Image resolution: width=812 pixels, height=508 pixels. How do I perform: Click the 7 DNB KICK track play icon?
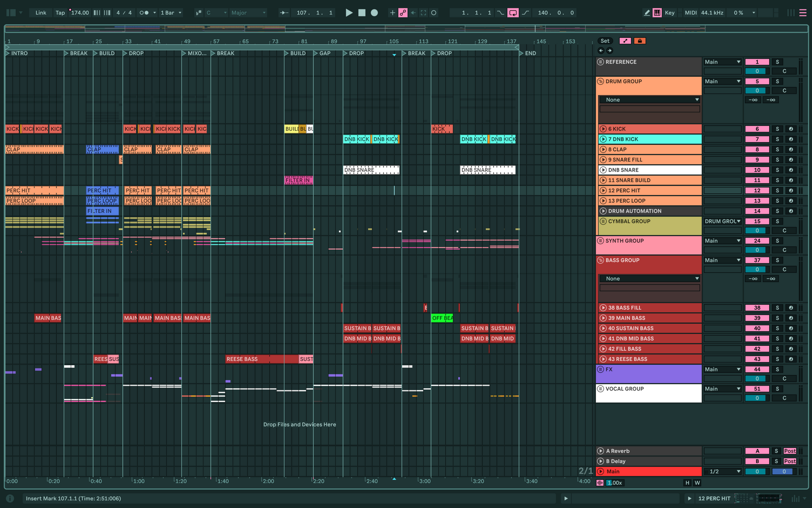(603, 139)
